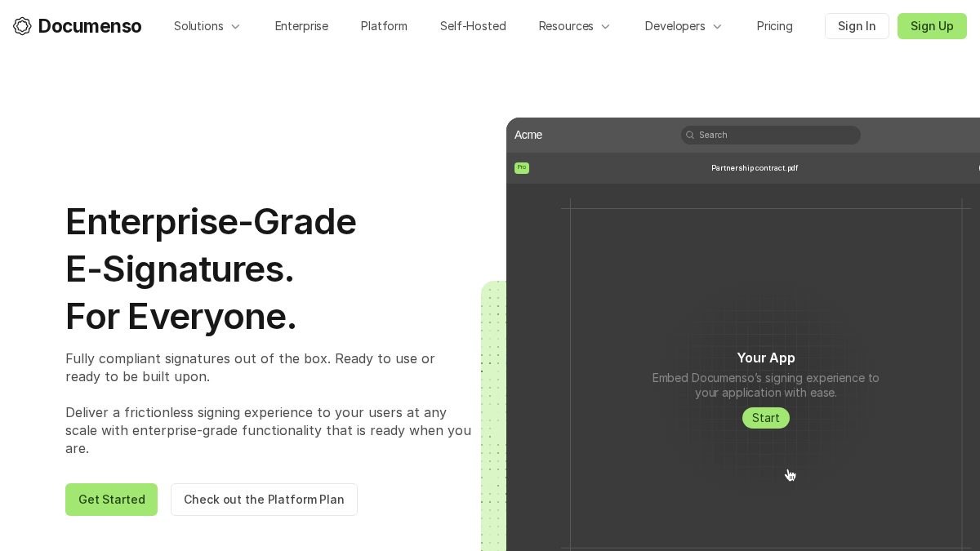Open the Self-Hosted page
This screenshot has height=551, width=980.
pos(473,26)
